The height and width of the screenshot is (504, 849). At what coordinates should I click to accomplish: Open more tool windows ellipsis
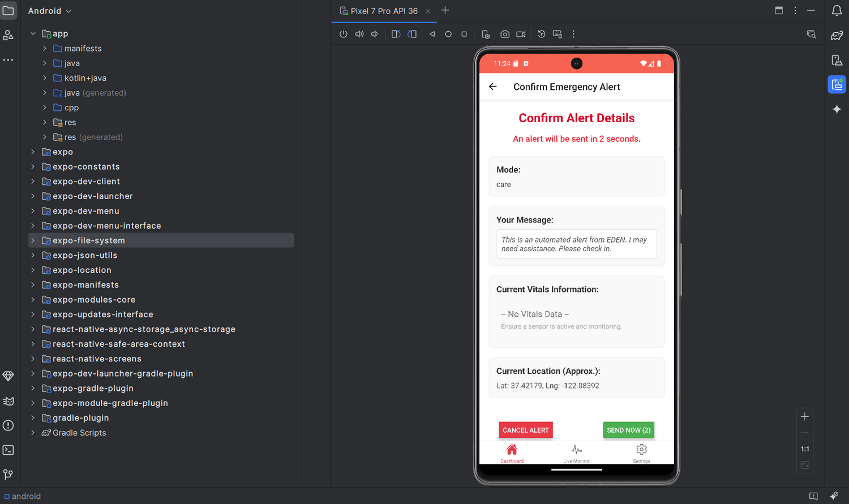point(8,59)
